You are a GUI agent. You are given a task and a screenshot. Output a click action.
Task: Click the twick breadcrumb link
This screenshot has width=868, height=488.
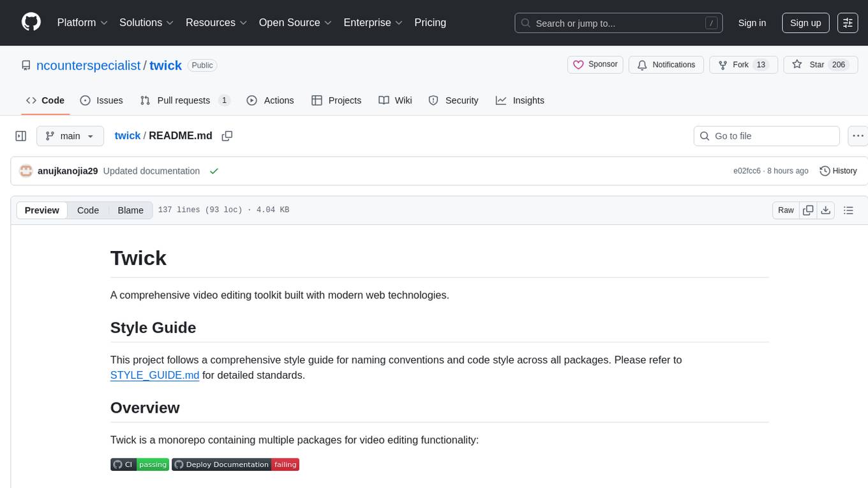pos(128,135)
